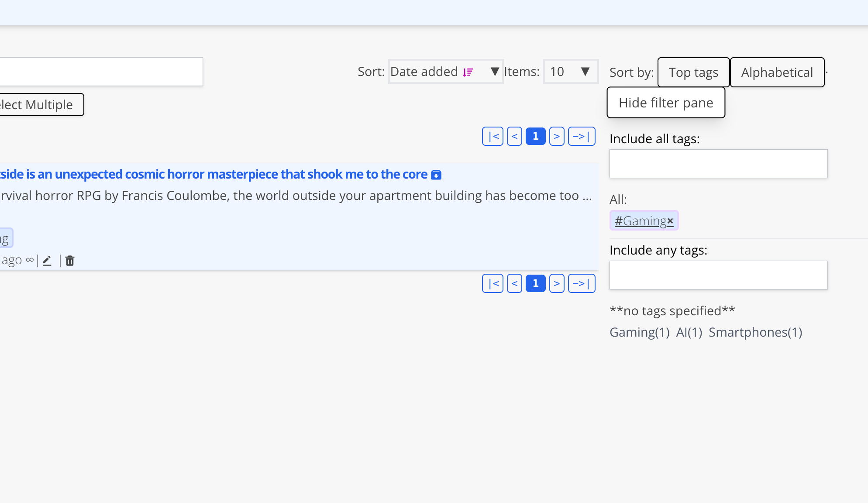
Task: Open the Sort dropdown showing Date added
Action: pos(445,72)
